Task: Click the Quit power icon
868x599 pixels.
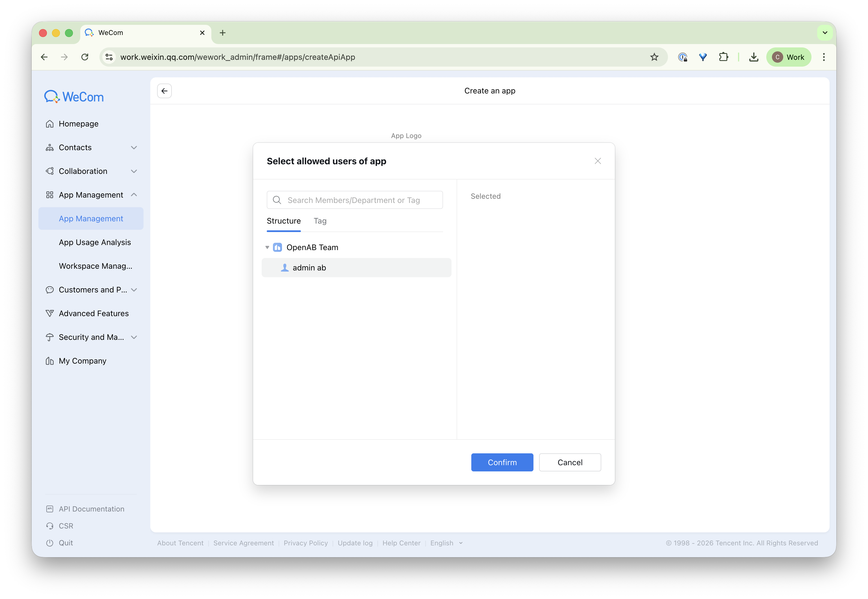Action: pyautogui.click(x=49, y=543)
